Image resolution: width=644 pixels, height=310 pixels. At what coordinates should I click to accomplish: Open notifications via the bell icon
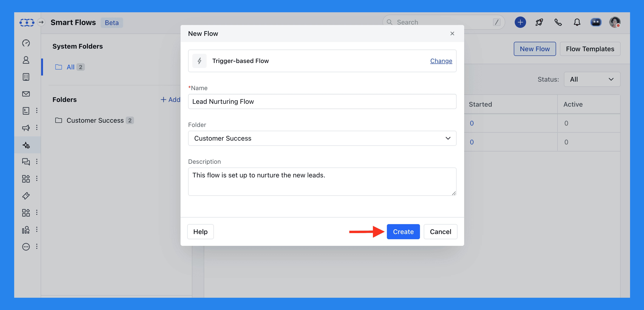pos(577,22)
